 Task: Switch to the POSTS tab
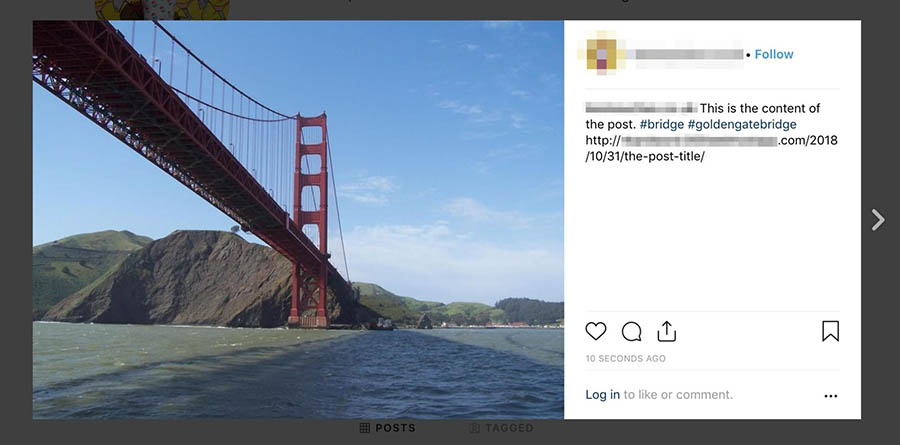[x=395, y=428]
